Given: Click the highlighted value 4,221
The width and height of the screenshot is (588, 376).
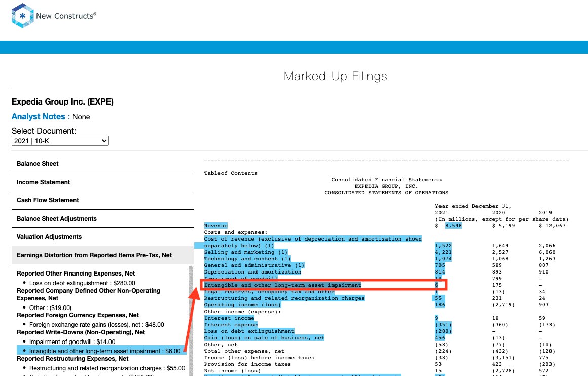Looking at the screenshot, I should click(443, 252).
